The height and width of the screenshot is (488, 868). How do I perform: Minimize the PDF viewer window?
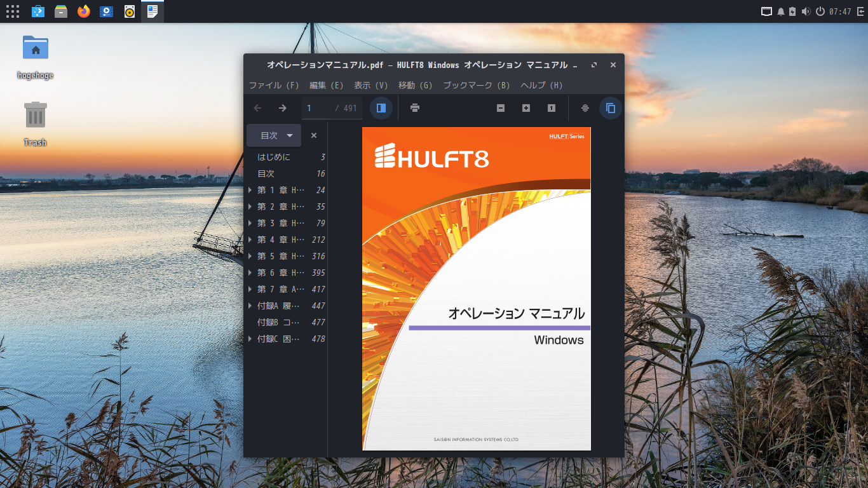click(x=575, y=65)
